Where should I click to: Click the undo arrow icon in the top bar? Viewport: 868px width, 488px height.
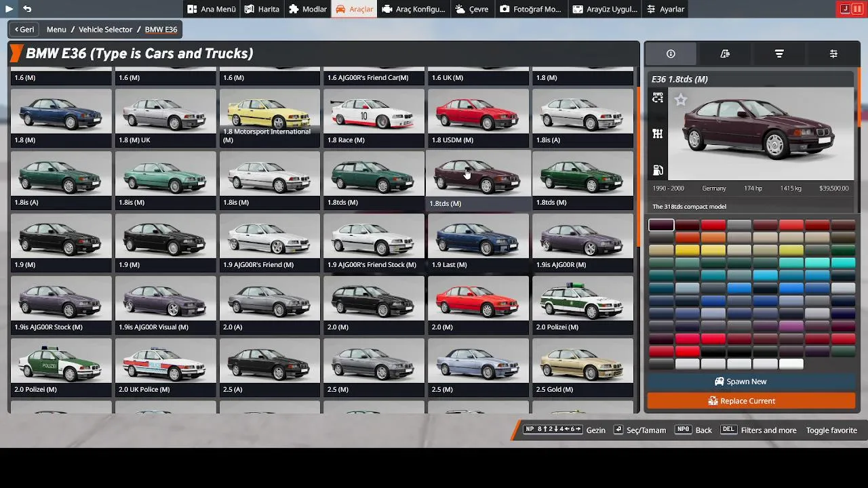(x=27, y=9)
